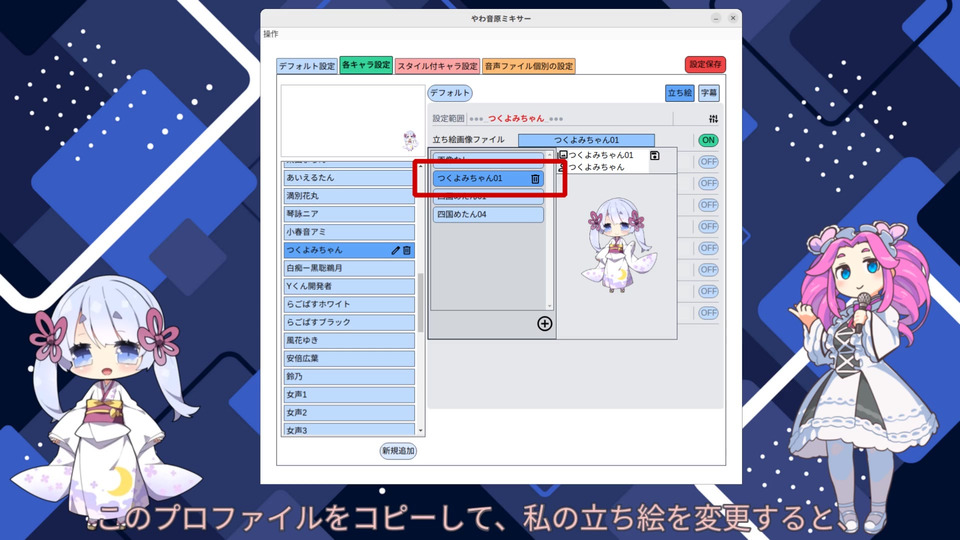960x540 pixels.
Task: Select 女声3 in the character list
Action: (349, 430)
